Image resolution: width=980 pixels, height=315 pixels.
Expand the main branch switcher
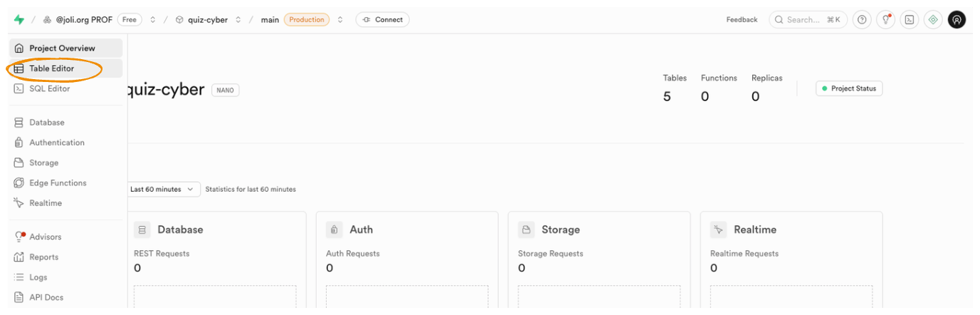pyautogui.click(x=340, y=20)
